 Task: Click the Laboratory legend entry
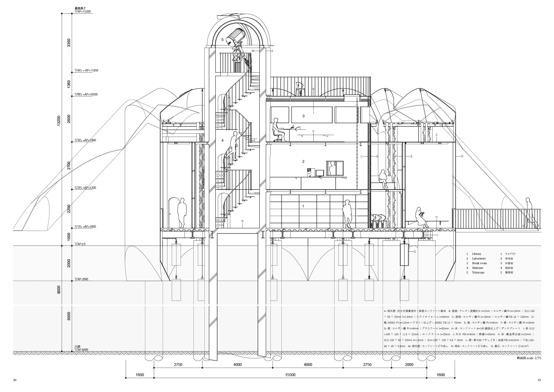click(x=479, y=259)
